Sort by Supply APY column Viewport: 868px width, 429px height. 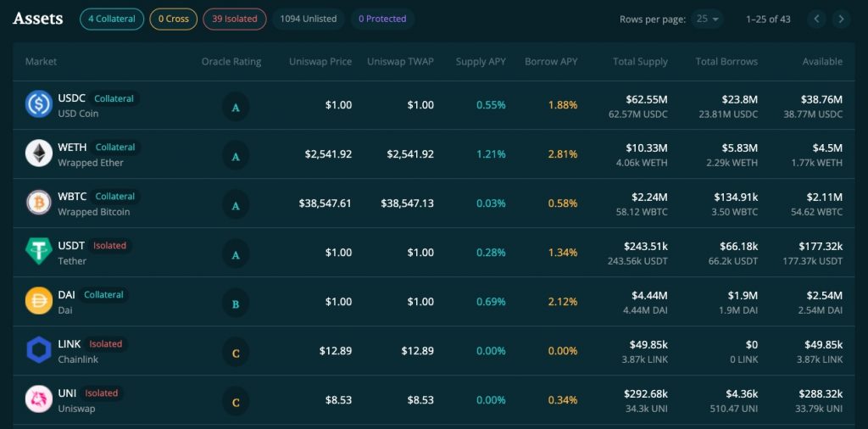click(x=481, y=61)
